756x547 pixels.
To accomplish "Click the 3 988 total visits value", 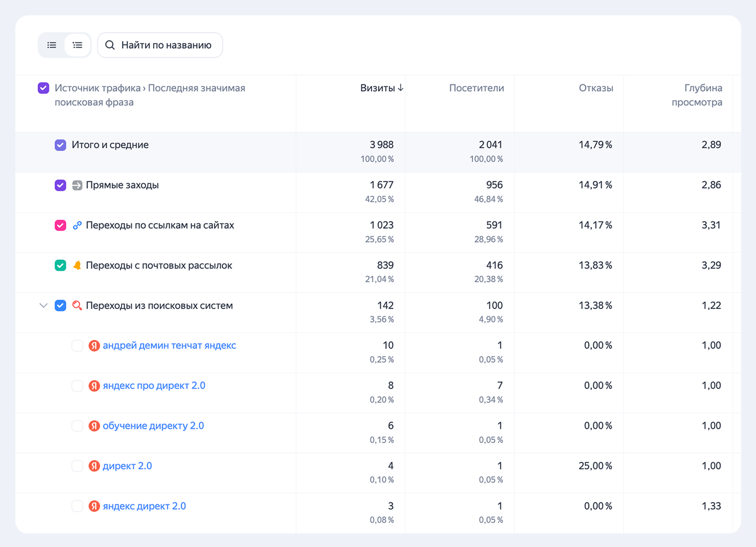I will pos(381,145).
